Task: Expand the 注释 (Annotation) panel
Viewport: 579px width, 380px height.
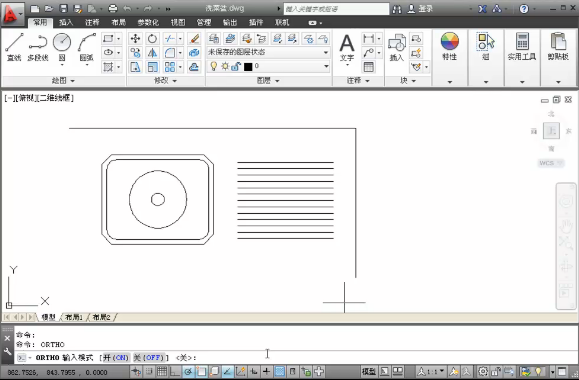Action: coord(357,81)
